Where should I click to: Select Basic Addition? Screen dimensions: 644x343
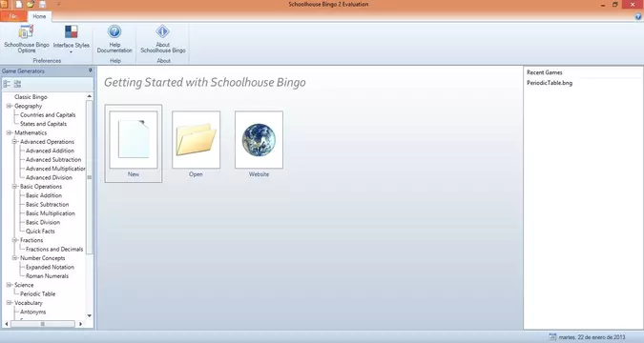[x=44, y=195]
